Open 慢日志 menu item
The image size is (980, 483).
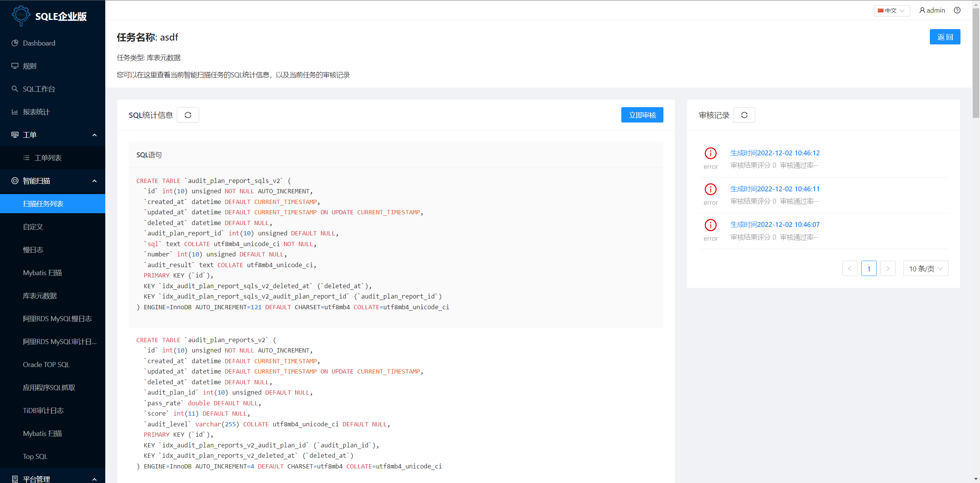(x=52, y=250)
